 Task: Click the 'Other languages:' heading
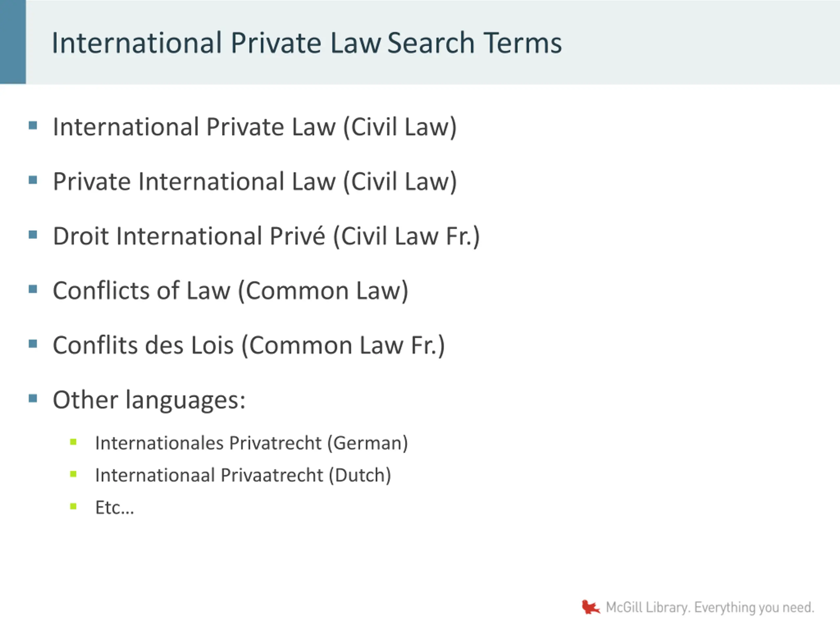pos(149,400)
